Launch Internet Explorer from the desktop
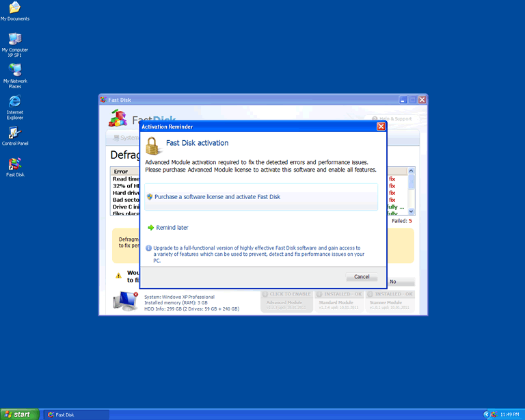Image resolution: width=525 pixels, height=420 pixels. coord(14,101)
